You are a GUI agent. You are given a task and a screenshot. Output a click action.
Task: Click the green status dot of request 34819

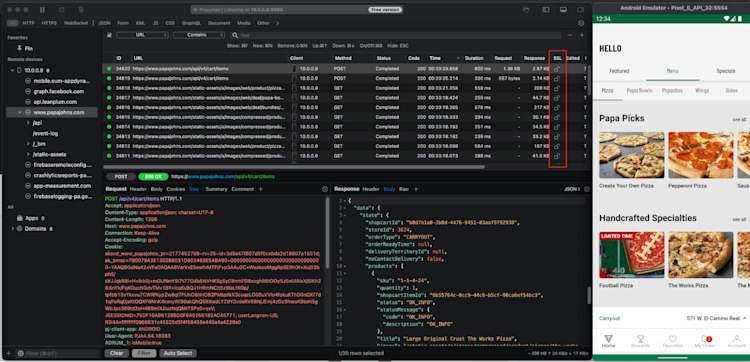coord(109,78)
